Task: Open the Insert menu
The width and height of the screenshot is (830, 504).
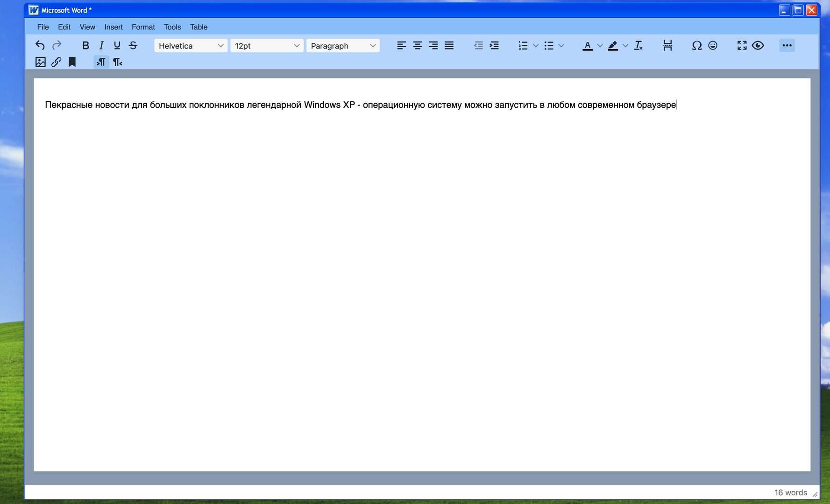Action: (x=114, y=27)
